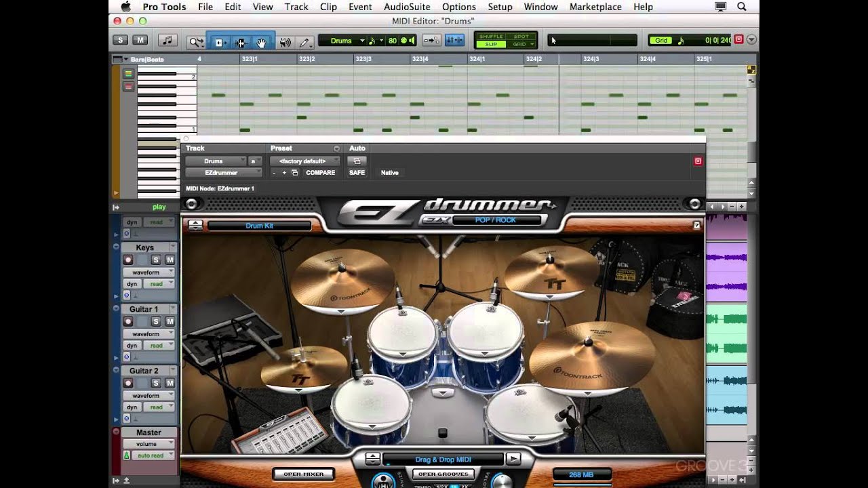Click the OPEN MIXER button
This screenshot has width=868, height=488.
pos(304,474)
